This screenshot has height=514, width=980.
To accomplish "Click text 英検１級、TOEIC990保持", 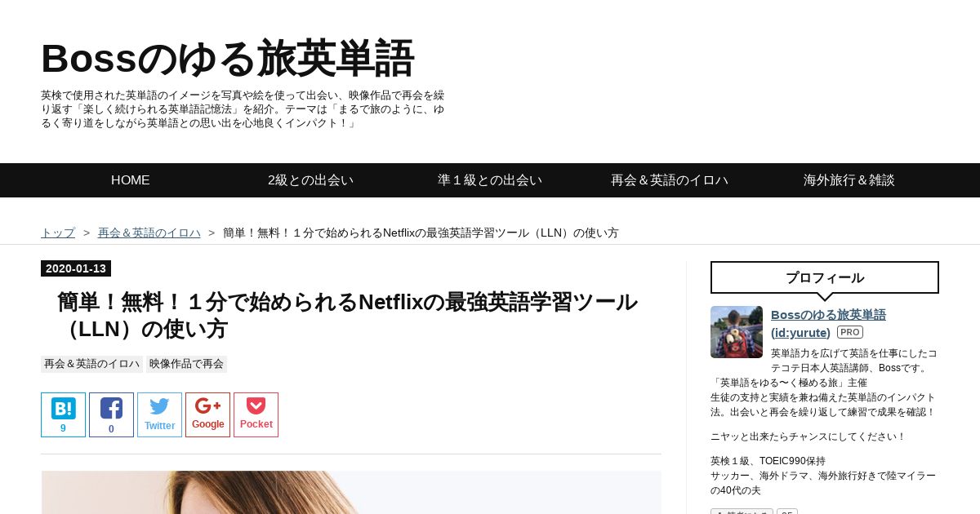I will pyautogui.click(x=768, y=461).
